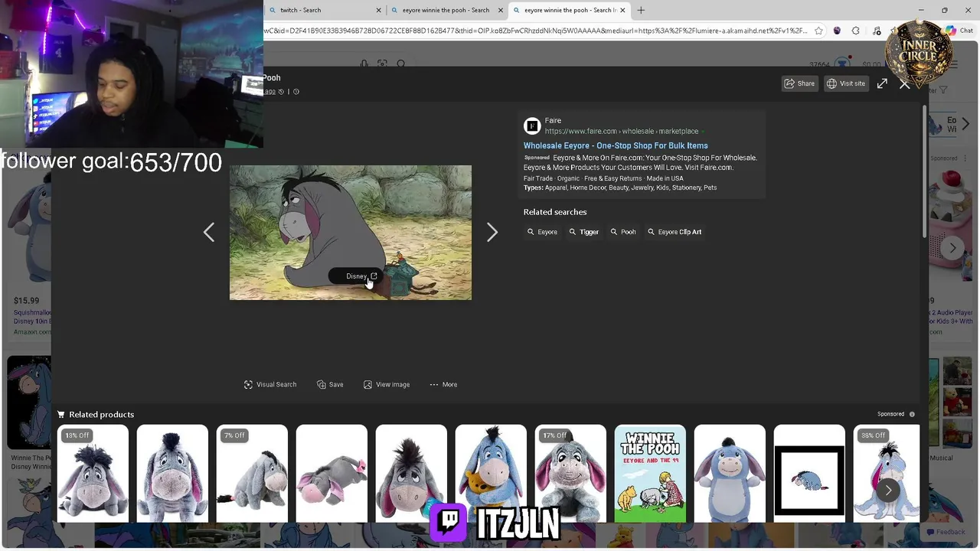Open faire.com wholesale marketplace URL
This screenshot has width=980, height=551.
[x=622, y=131]
